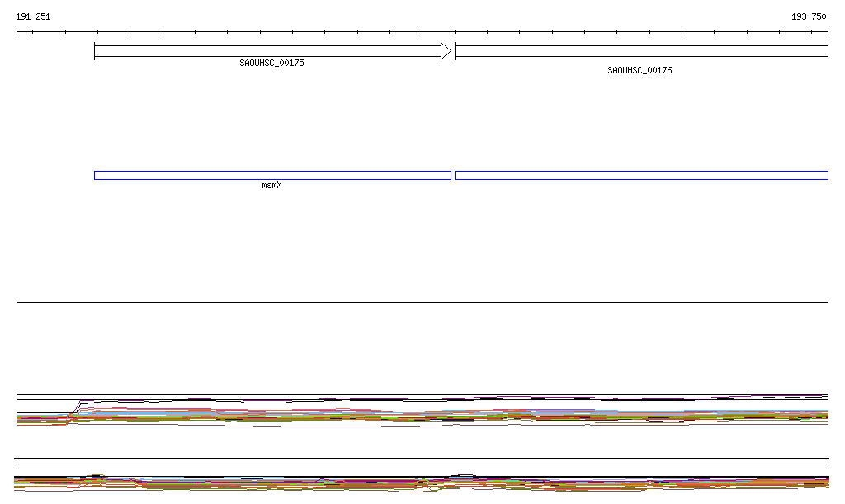Select the blue msmX annotation rectangle
The height and width of the screenshot is (504, 845).
(x=272, y=175)
